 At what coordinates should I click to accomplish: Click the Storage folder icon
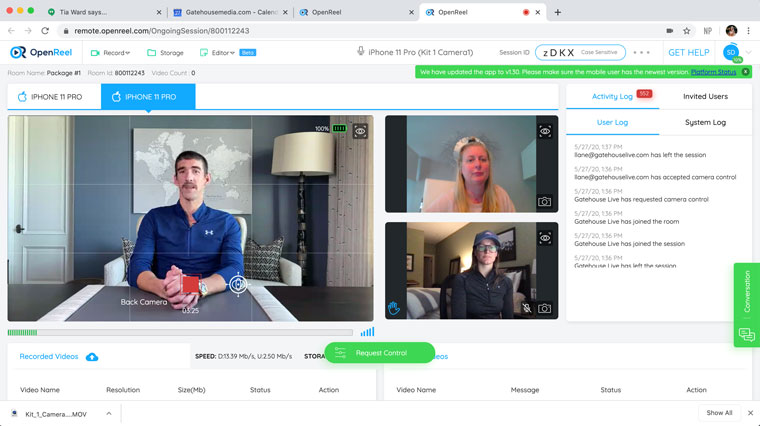tap(152, 52)
